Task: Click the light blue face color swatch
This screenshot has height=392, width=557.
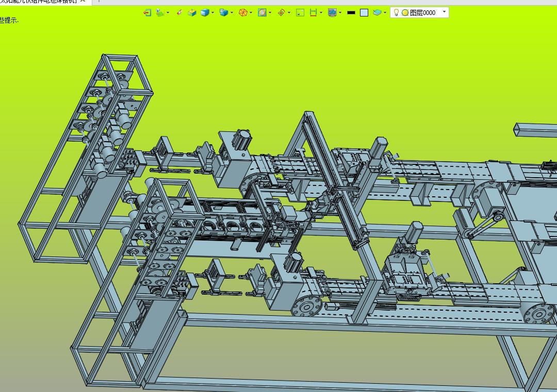Action: [x=364, y=13]
